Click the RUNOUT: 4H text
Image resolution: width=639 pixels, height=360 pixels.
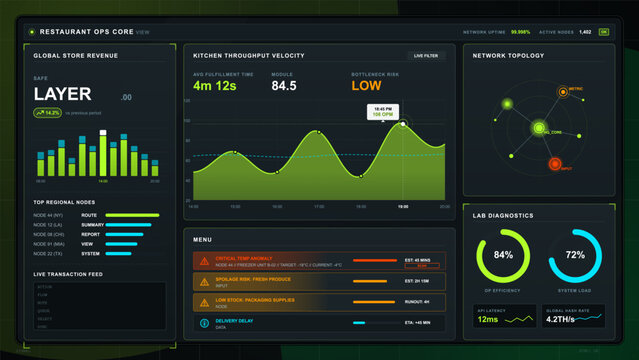point(417,302)
